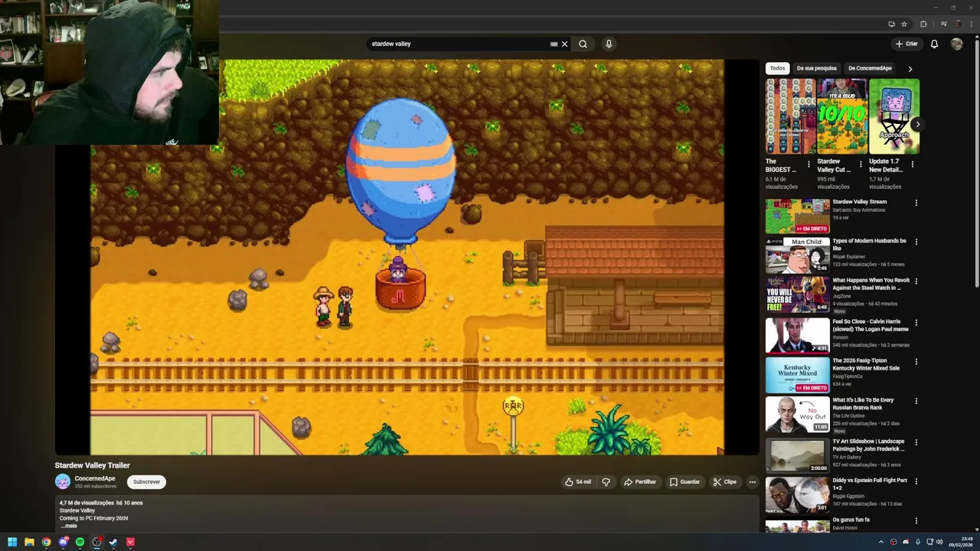The height and width of the screenshot is (551, 980).
Task: Open Spotify from the taskbar
Action: coord(80,542)
